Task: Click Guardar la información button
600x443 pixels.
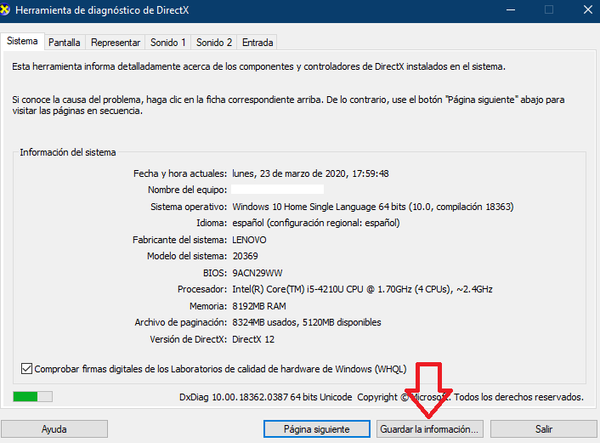Action: (429, 429)
